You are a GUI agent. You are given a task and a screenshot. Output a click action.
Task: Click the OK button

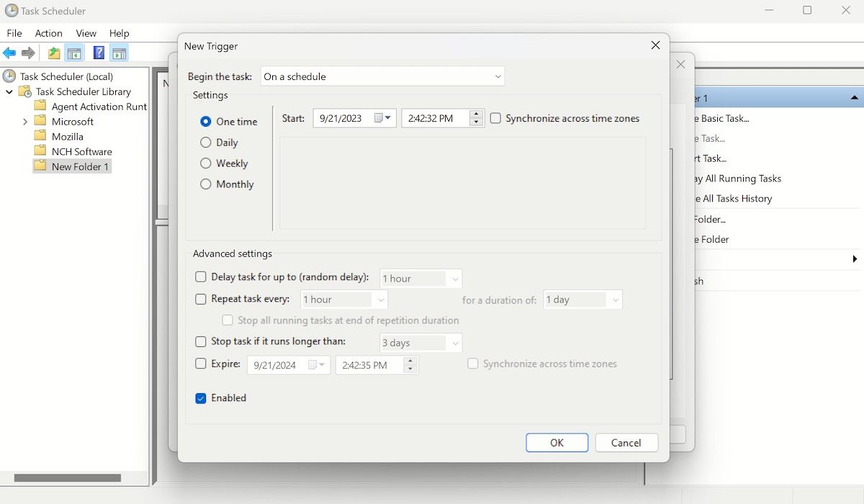pyautogui.click(x=557, y=442)
